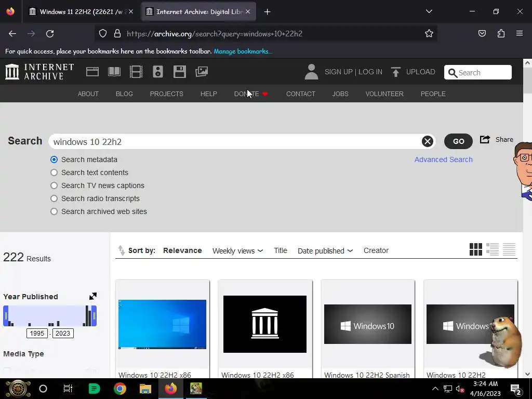This screenshot has height=399, width=532.
Task: Select Search archived web sites option
Action: (54, 211)
